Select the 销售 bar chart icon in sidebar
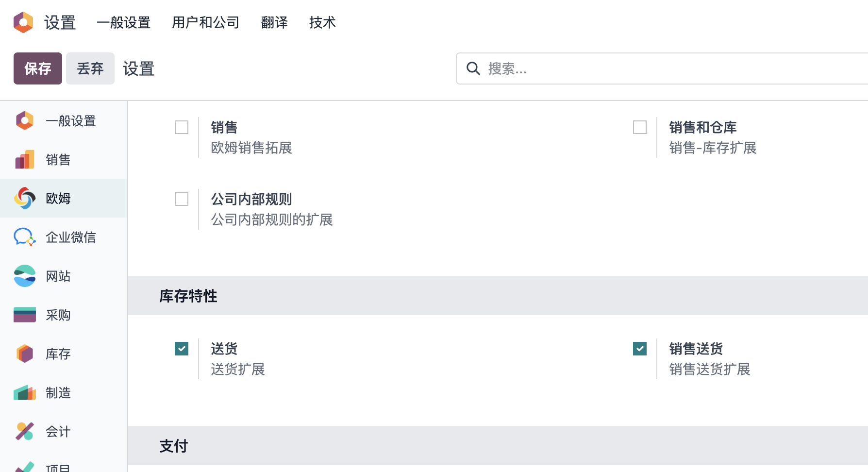 [x=25, y=159]
